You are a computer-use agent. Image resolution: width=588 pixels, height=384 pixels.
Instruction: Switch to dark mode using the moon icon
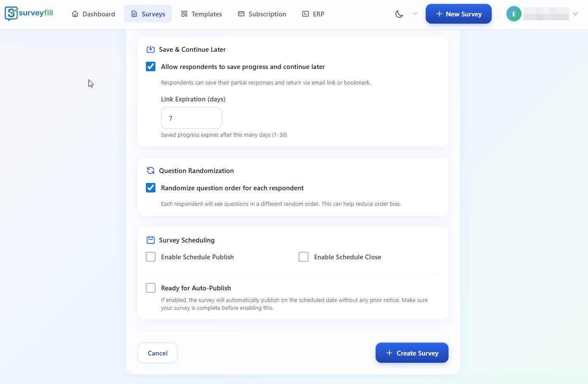[399, 13]
